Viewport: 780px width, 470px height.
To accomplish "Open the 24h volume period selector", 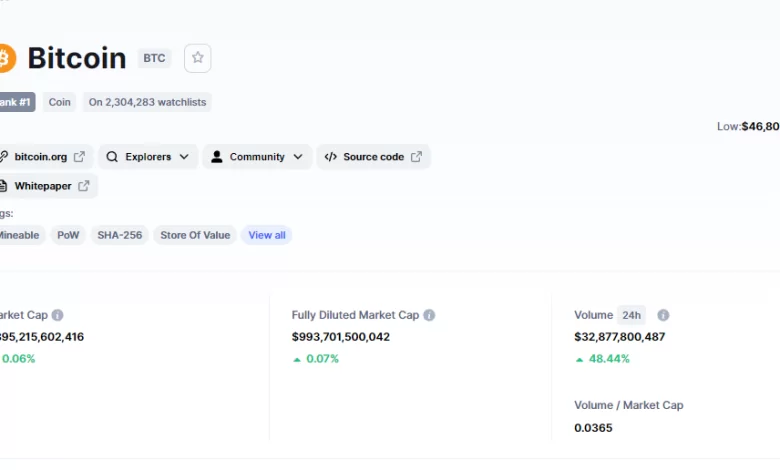I will coord(631,315).
